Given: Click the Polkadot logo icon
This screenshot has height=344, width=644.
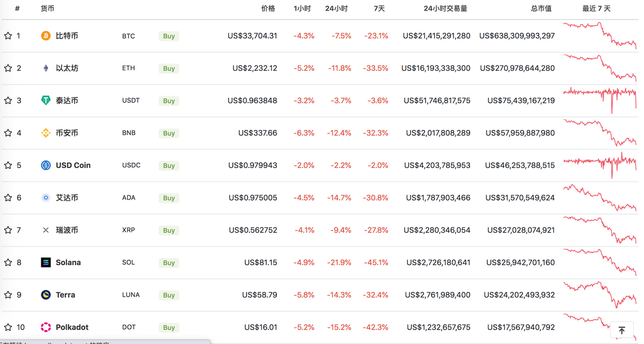Looking at the screenshot, I should point(46,327).
